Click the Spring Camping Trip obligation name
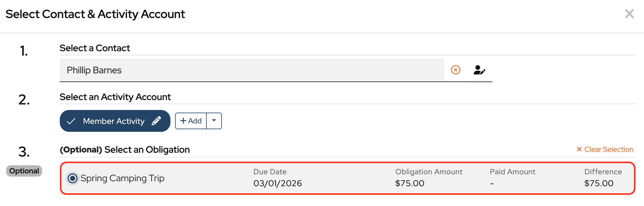Screen dimensions: 644x206 (122, 178)
